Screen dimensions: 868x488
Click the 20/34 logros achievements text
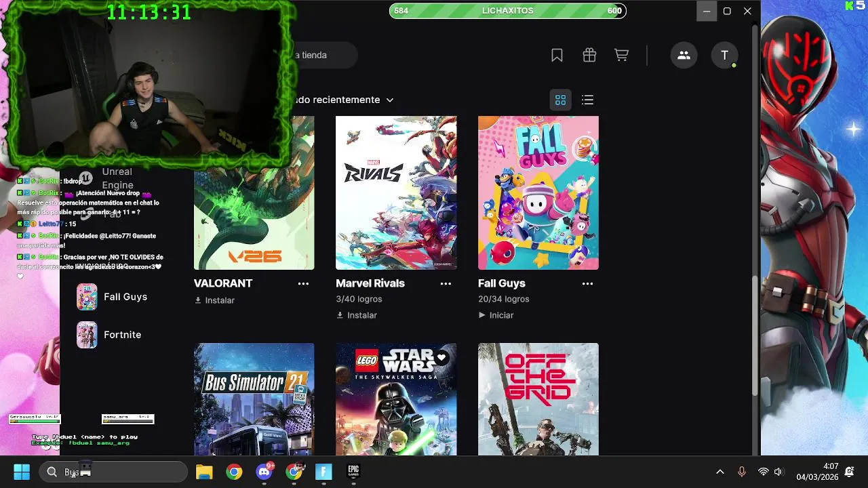click(x=504, y=299)
